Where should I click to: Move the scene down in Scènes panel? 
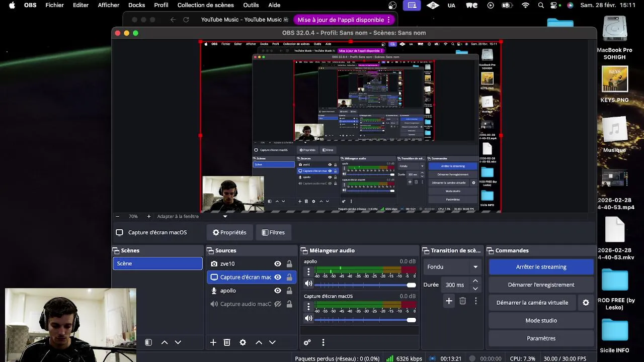pos(178,342)
